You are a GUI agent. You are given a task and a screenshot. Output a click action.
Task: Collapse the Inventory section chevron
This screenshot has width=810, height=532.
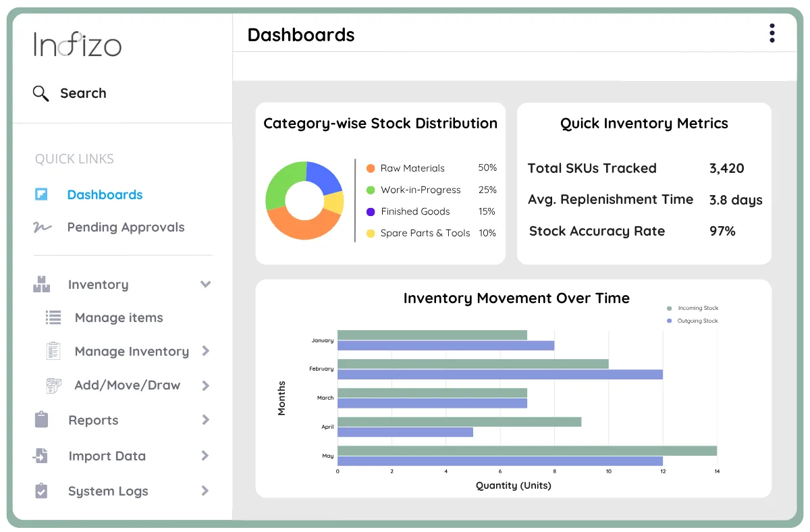point(205,284)
